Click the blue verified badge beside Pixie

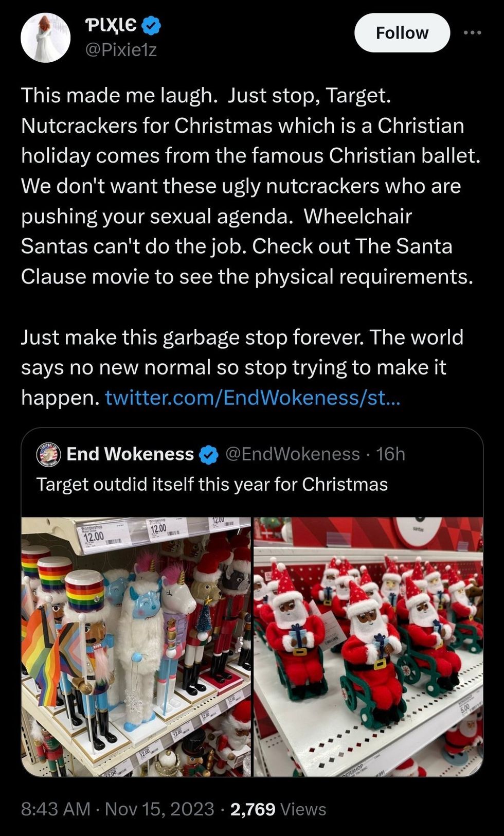(x=151, y=25)
